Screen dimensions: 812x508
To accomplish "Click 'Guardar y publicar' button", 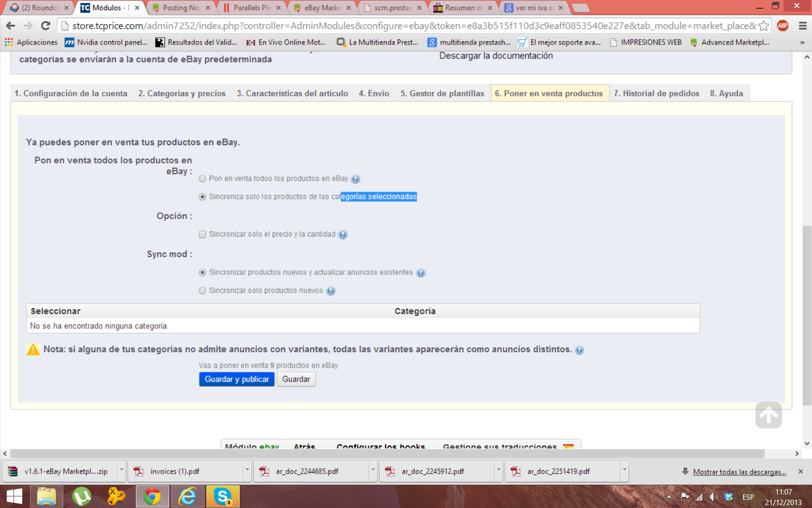I will point(237,379).
